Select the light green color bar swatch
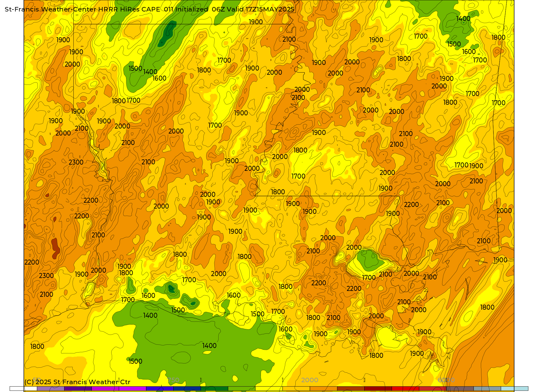 pyautogui.click(x=242, y=389)
